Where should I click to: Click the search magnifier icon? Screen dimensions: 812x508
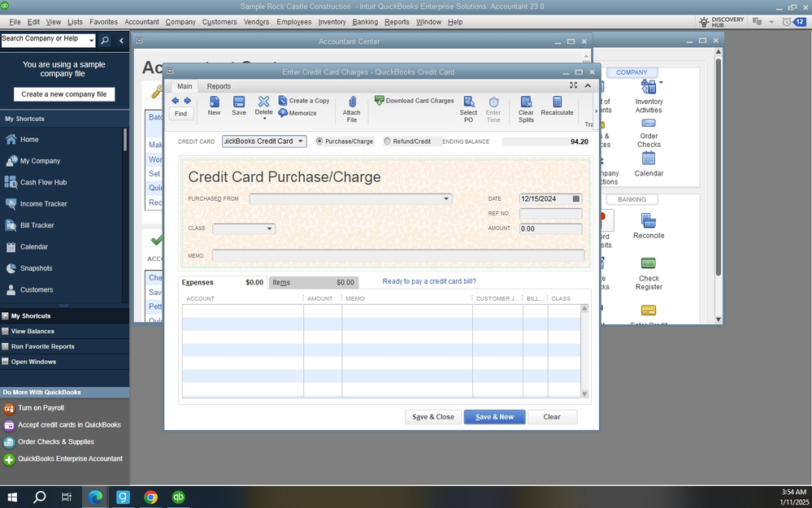(x=105, y=41)
